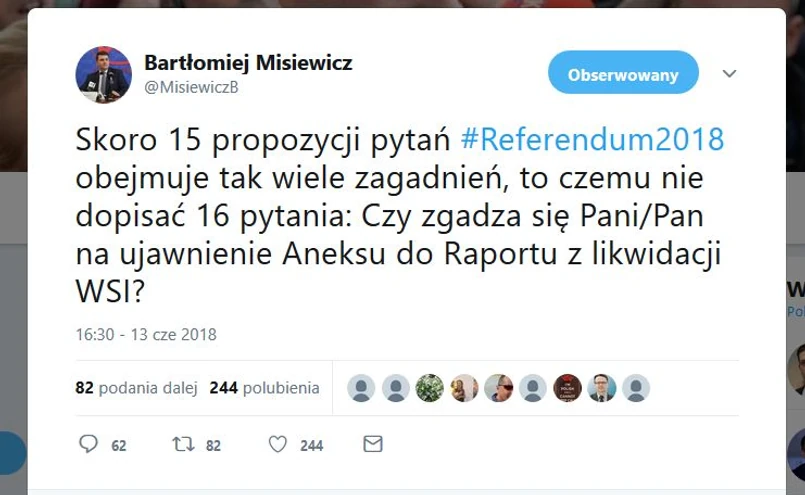Open the #Referendum2018 hashtag link
The image size is (805, 495).
(x=592, y=140)
